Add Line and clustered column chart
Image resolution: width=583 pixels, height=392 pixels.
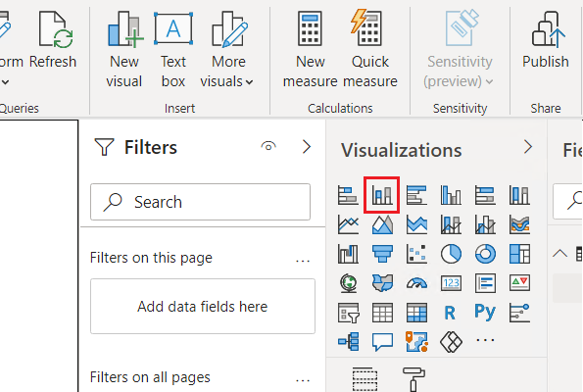[485, 224]
